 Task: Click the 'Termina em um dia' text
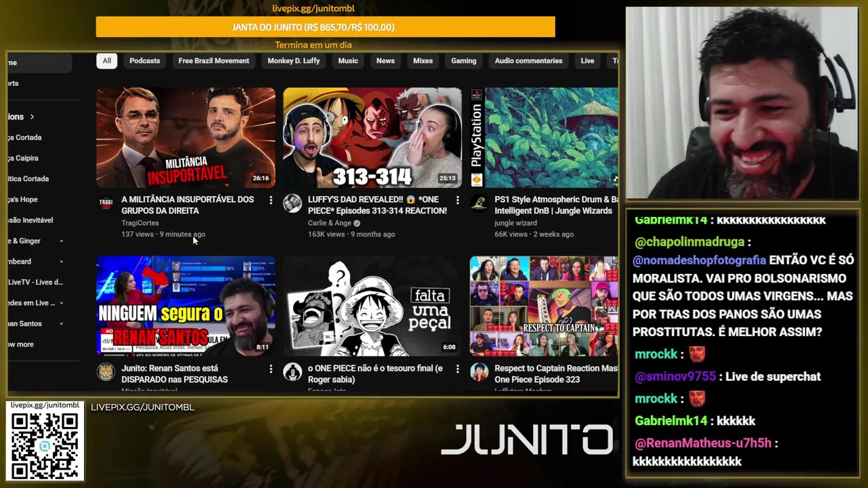coord(313,45)
